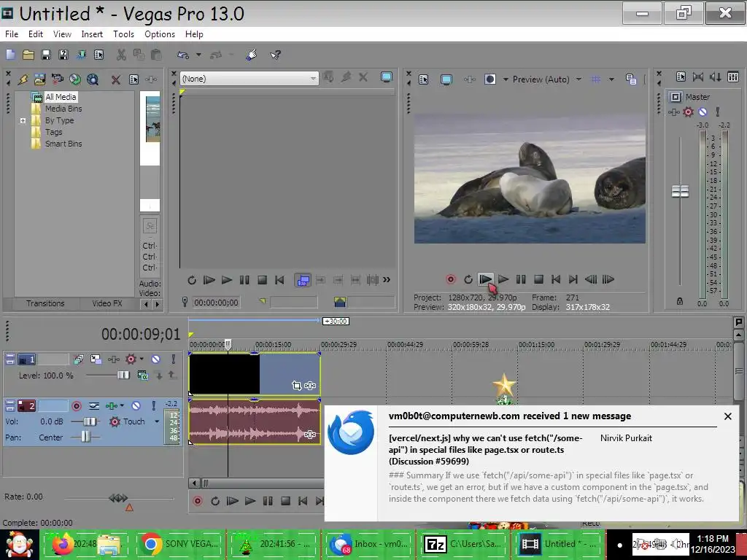This screenshot has width=747, height=560.
Task: Open Master bus FX gear icon
Action: pyautogui.click(x=688, y=112)
